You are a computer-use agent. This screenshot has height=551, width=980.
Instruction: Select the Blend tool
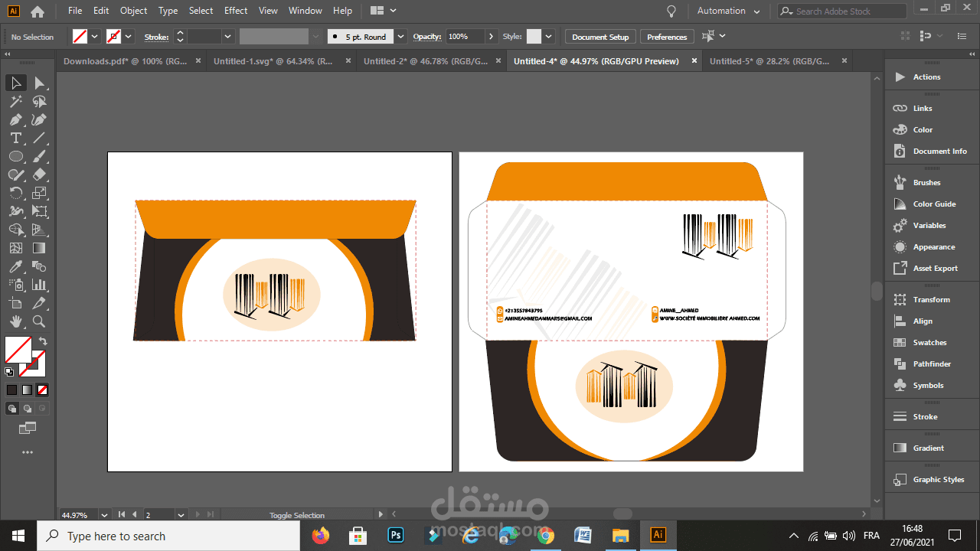tap(39, 266)
